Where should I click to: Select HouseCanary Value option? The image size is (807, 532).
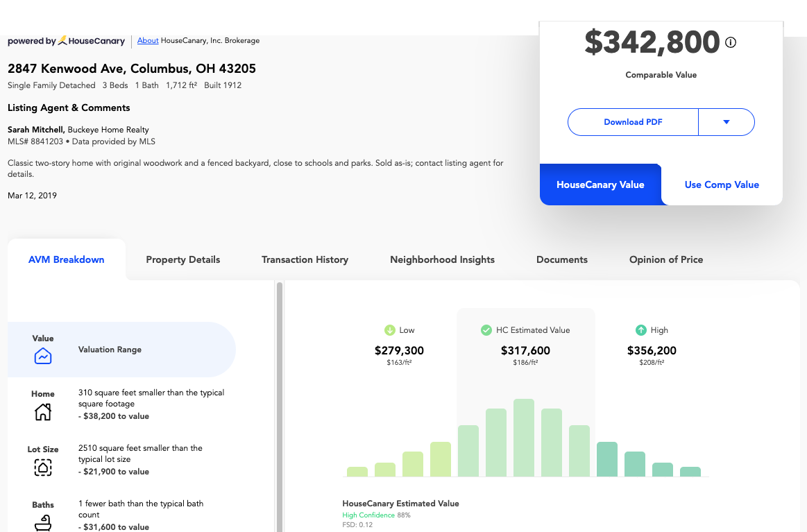600,185
